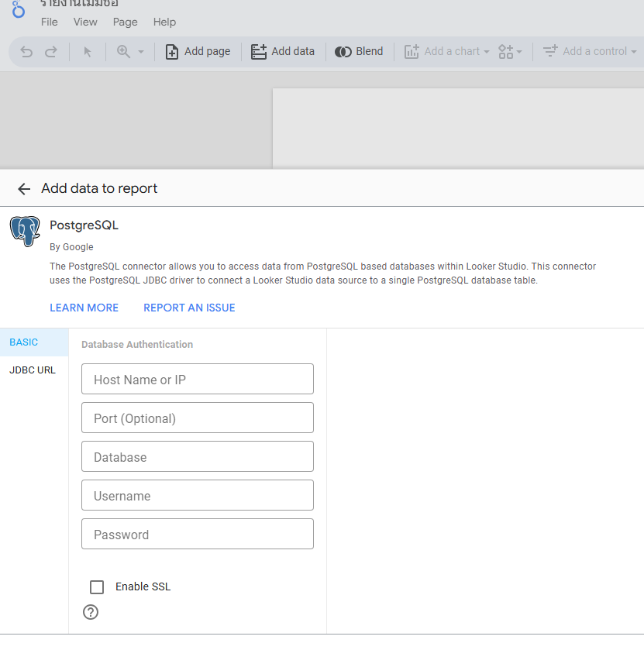This screenshot has width=644, height=650.
Task: Focus the Password field
Action: (x=198, y=534)
